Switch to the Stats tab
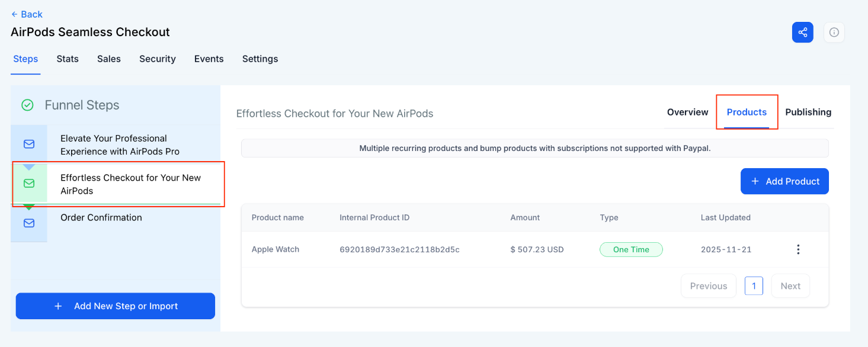 (68, 59)
